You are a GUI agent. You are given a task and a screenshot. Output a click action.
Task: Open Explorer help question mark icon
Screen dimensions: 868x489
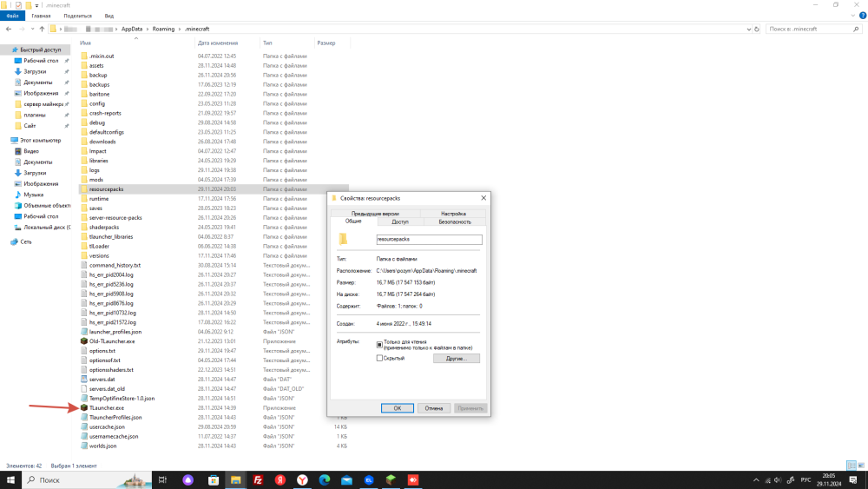click(x=863, y=16)
